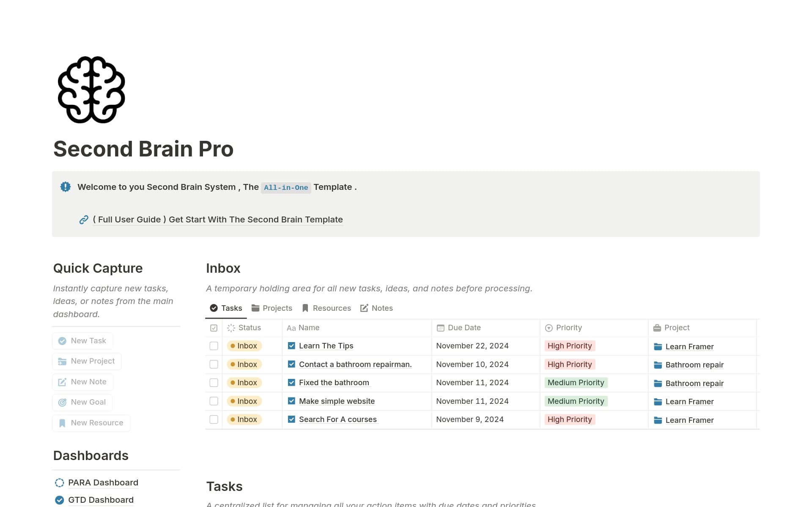Uncheck the completed checkbox on Make simple website

pos(291,401)
